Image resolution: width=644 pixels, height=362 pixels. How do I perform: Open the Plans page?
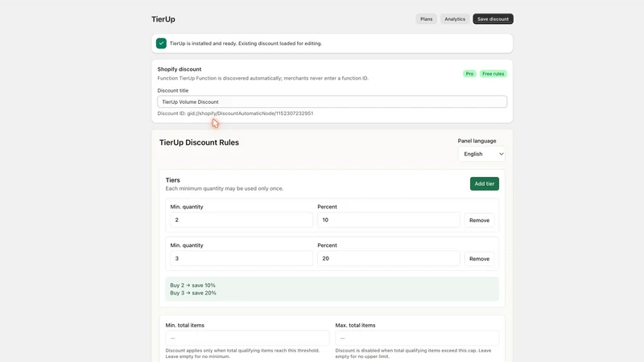426,19
